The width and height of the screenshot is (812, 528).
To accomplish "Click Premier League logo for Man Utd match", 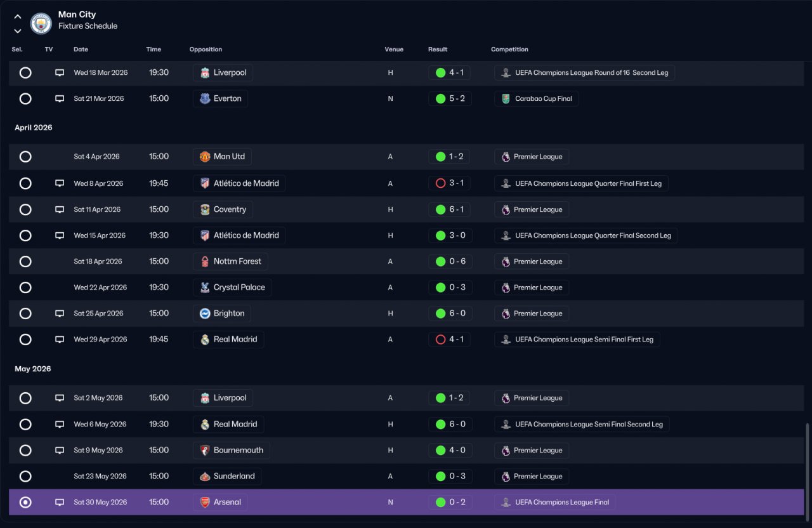I will 506,157.
